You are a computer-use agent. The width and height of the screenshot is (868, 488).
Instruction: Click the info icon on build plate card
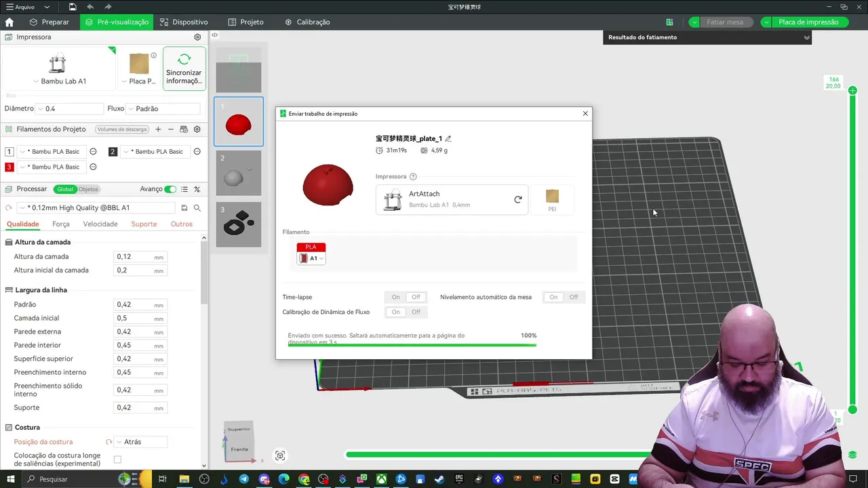(154, 56)
